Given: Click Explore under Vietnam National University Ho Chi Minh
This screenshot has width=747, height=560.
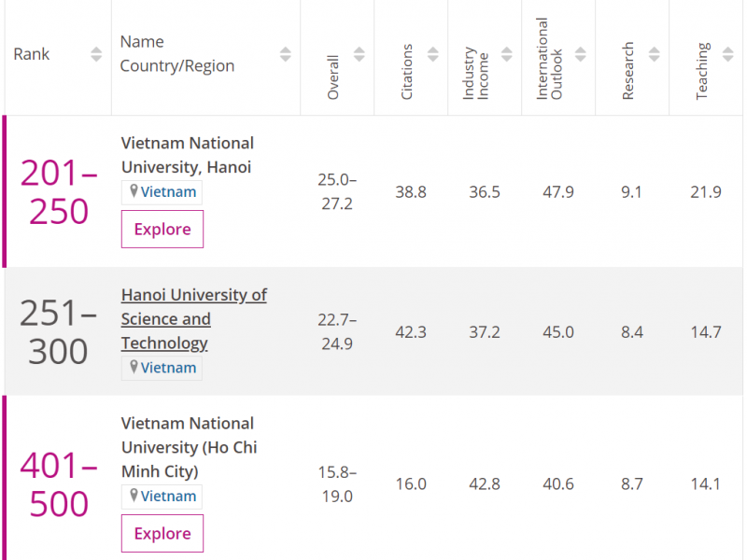Looking at the screenshot, I should (x=162, y=534).
